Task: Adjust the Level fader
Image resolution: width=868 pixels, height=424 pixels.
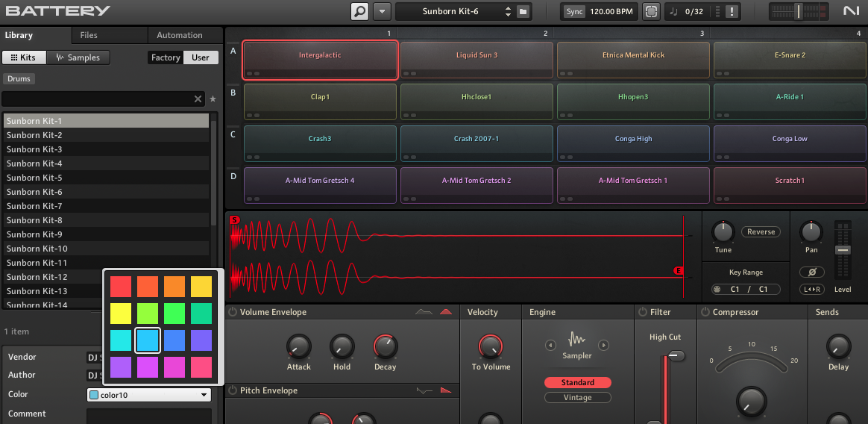Action: (843, 250)
